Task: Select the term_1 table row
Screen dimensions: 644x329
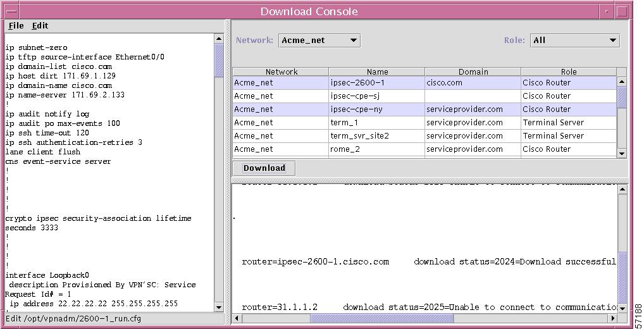Action: 424,122
